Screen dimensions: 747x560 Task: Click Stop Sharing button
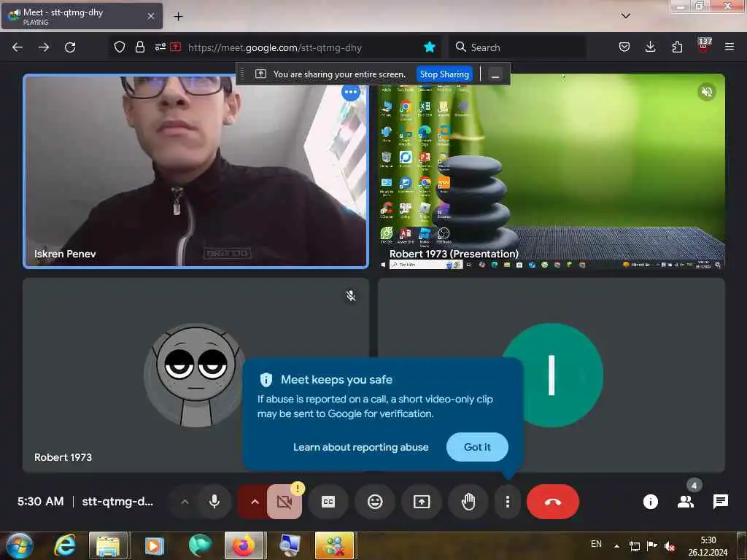click(444, 74)
